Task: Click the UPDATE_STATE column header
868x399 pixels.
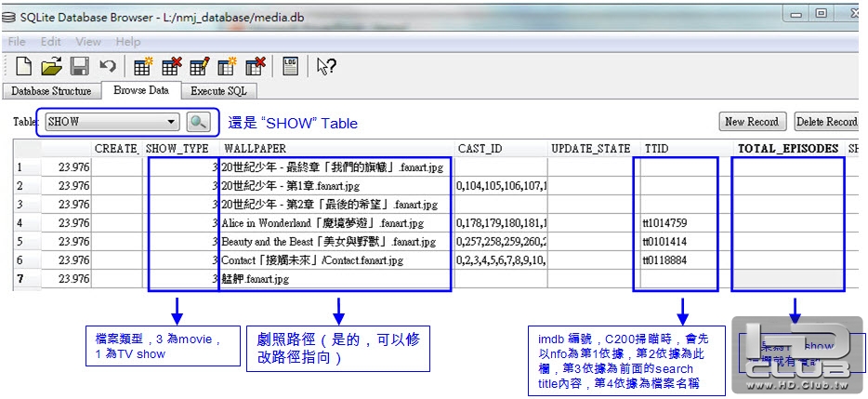Action: click(595, 149)
